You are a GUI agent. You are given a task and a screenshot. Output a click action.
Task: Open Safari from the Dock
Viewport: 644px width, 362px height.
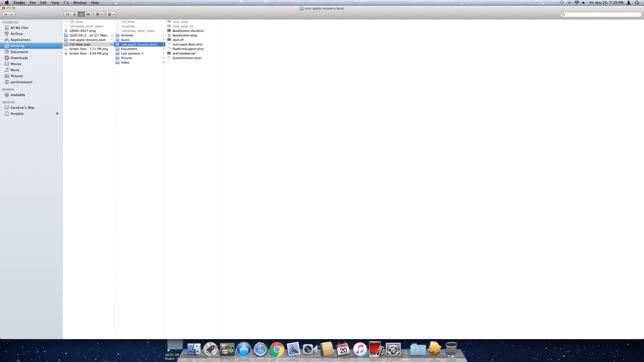260,349
